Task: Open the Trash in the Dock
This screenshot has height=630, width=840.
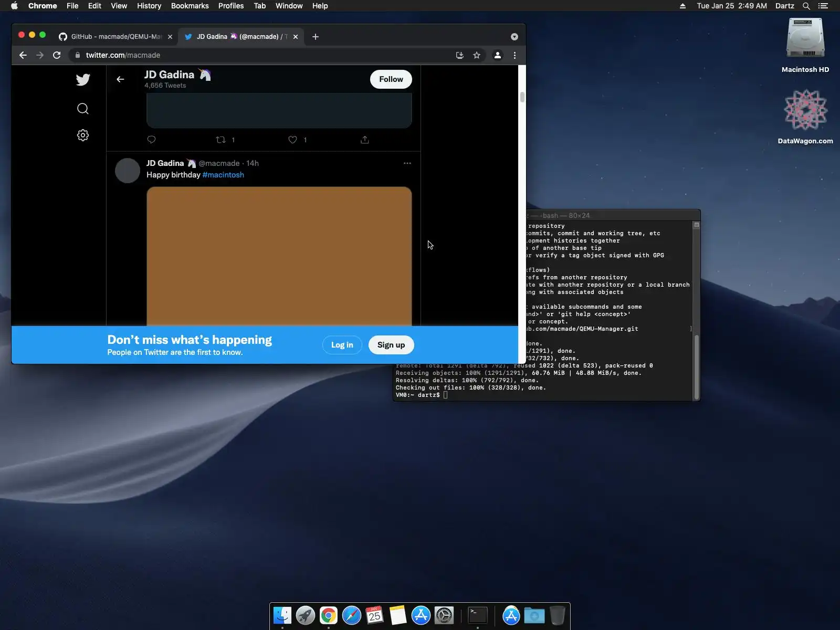Action: pos(558,615)
